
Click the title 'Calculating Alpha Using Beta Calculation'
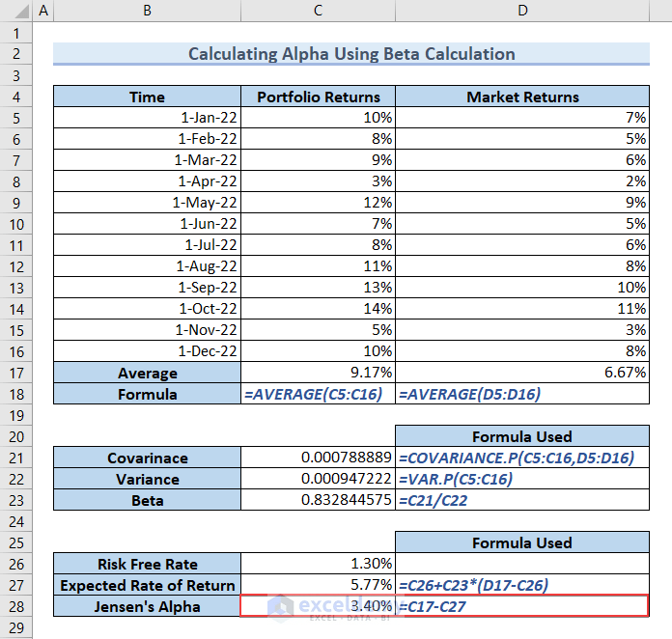pos(351,54)
